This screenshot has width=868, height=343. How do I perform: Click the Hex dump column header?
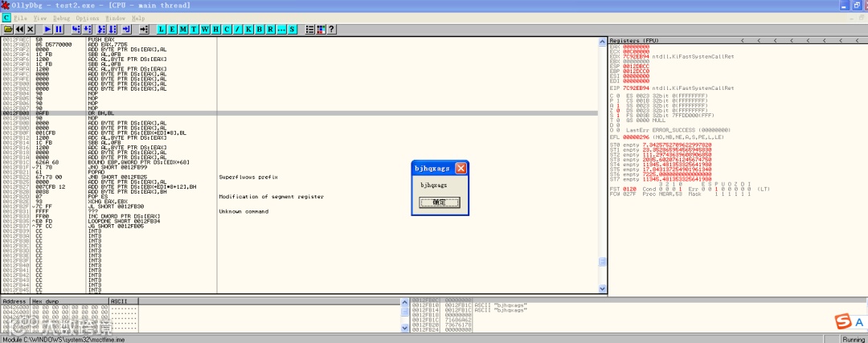(x=70, y=301)
